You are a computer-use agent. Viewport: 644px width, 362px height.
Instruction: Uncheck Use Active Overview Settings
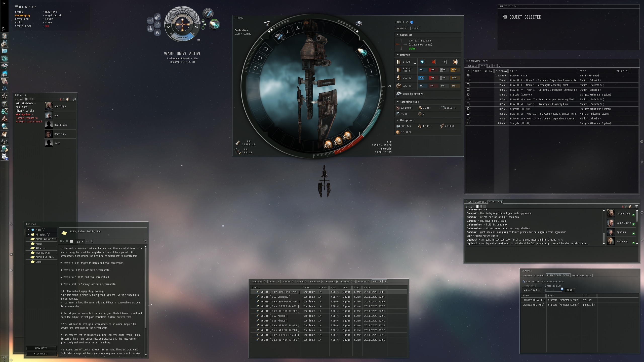coord(524,282)
